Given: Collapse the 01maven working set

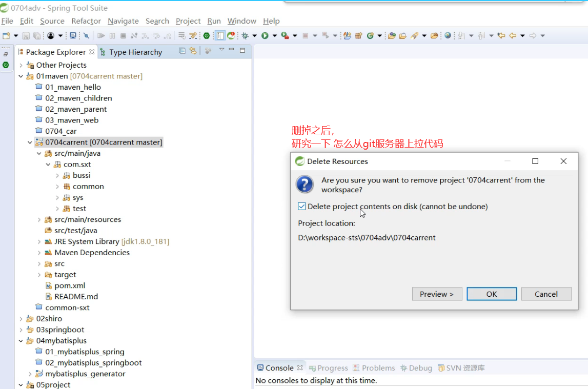Looking at the screenshot, I should coord(21,76).
